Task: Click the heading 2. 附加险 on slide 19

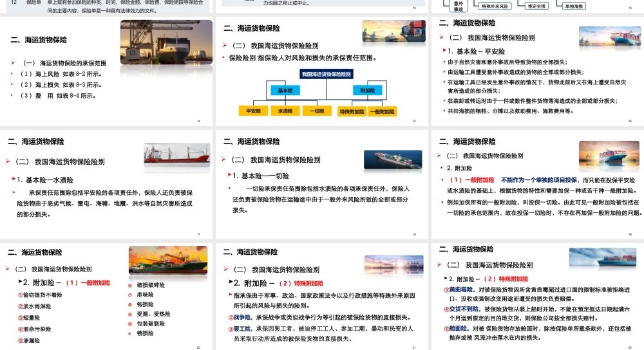Action: (459, 168)
